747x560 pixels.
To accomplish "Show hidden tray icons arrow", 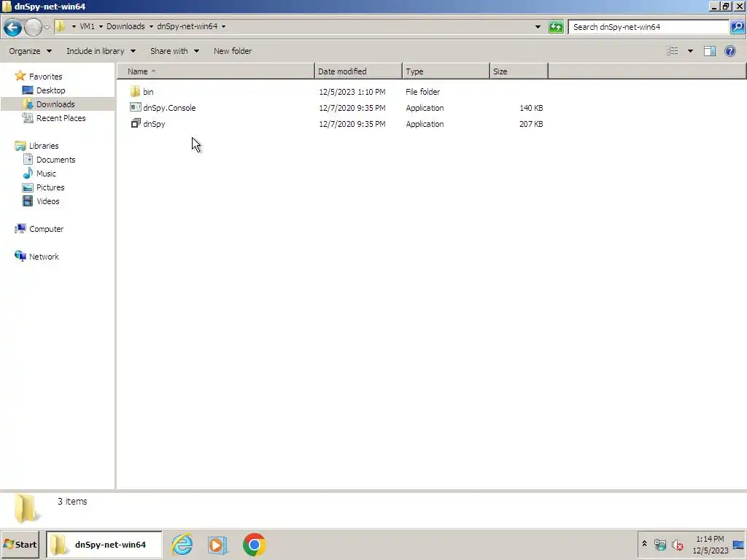I will (x=645, y=543).
